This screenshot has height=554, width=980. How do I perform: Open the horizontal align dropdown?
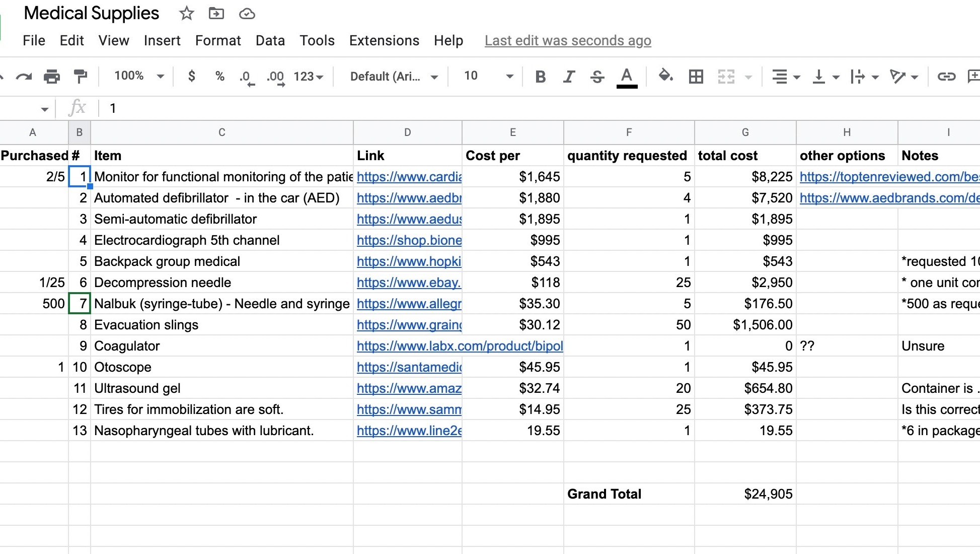click(x=786, y=77)
